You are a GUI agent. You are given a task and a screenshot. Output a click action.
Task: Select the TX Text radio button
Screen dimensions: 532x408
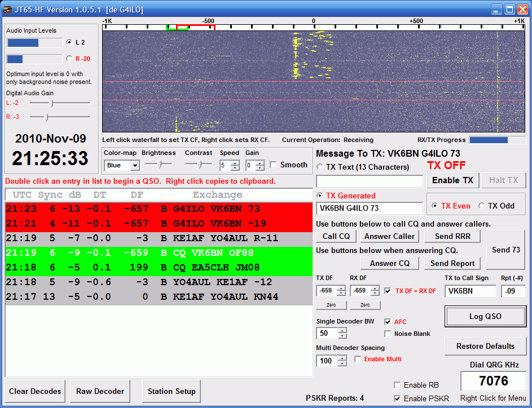[320, 167]
